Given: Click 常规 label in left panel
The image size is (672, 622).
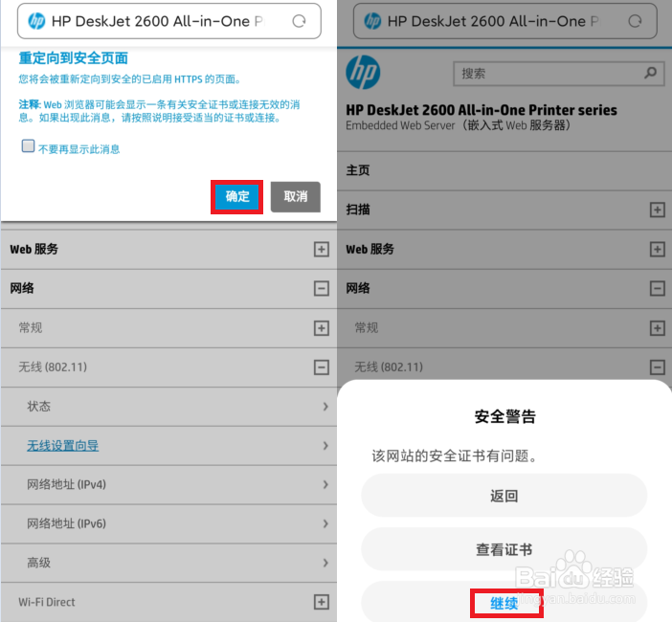Looking at the screenshot, I should tap(31, 328).
